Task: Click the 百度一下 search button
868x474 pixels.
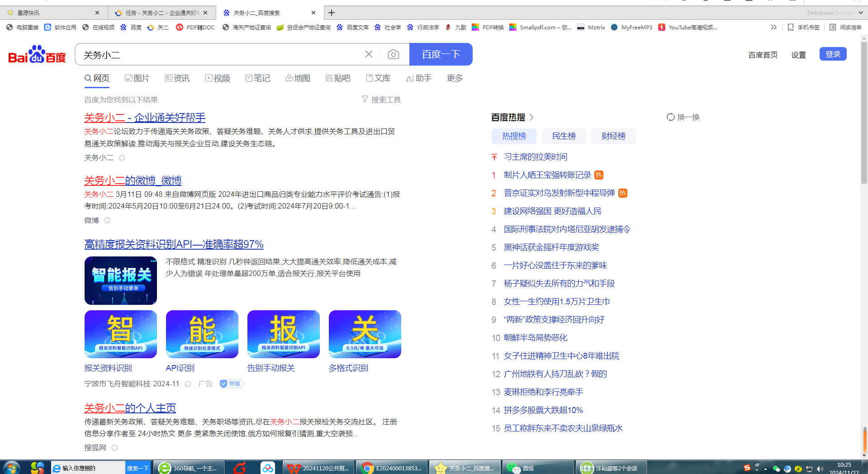Action: [441, 54]
